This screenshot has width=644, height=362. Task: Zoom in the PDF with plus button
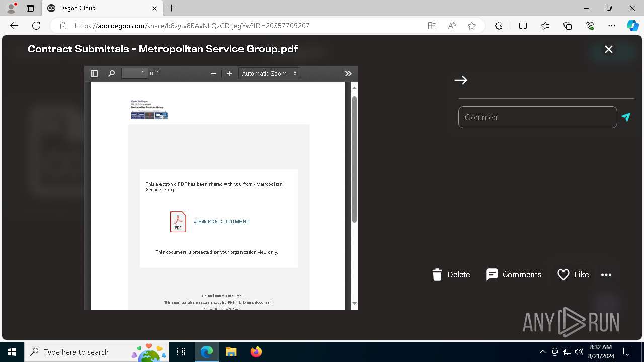pyautogui.click(x=229, y=74)
